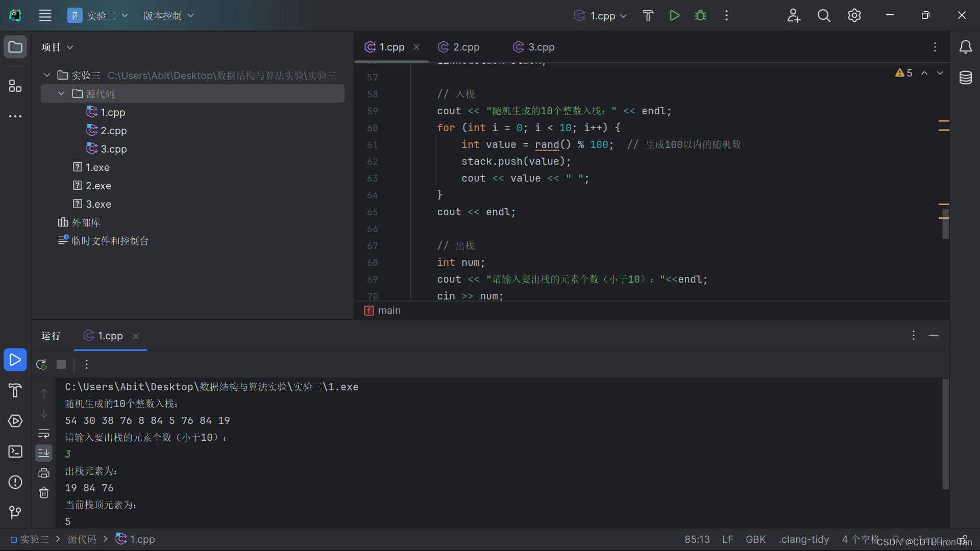
Task: Run 1.cpp with the green play button
Action: coord(674,15)
